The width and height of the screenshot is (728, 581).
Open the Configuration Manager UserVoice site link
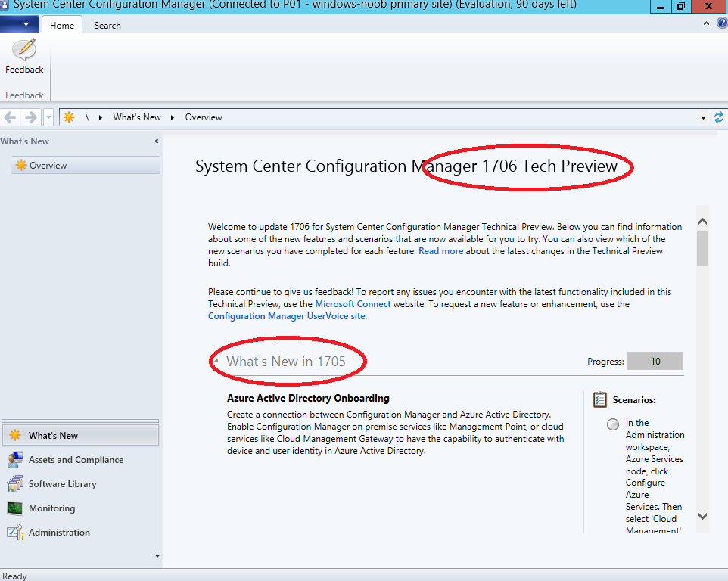click(287, 316)
